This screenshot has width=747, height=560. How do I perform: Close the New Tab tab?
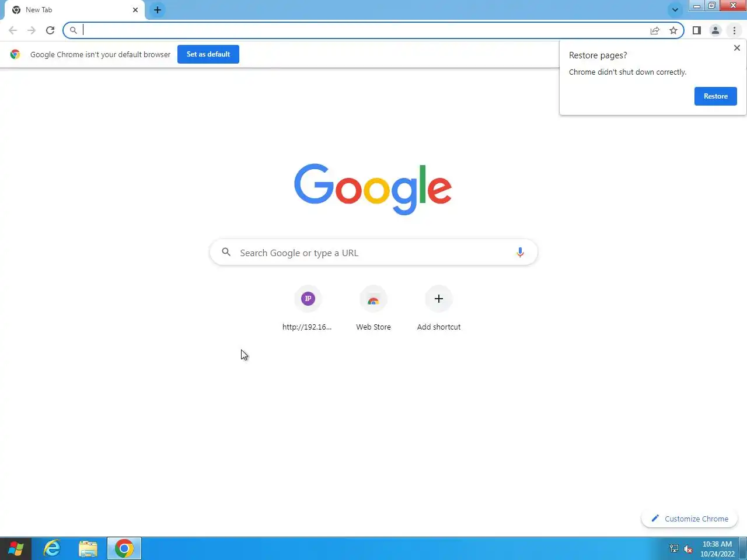135,10
